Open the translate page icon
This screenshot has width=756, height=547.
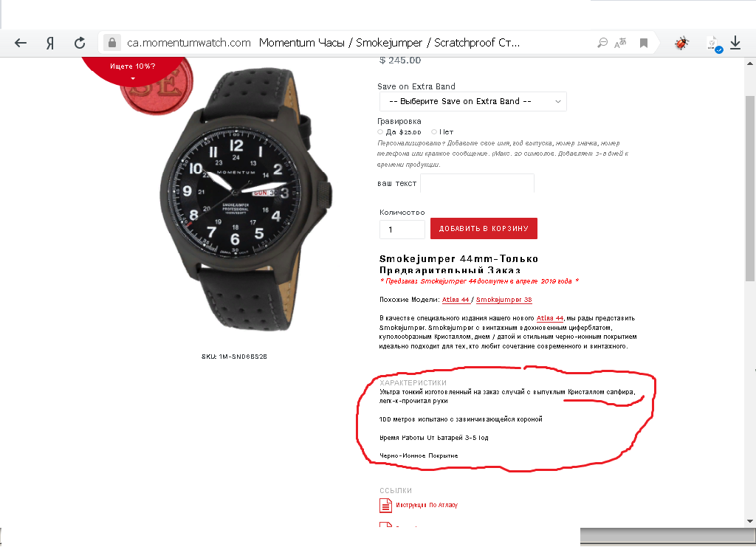(620, 43)
